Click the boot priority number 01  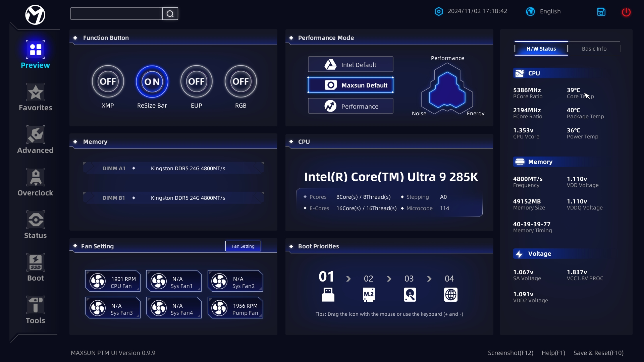tap(326, 277)
